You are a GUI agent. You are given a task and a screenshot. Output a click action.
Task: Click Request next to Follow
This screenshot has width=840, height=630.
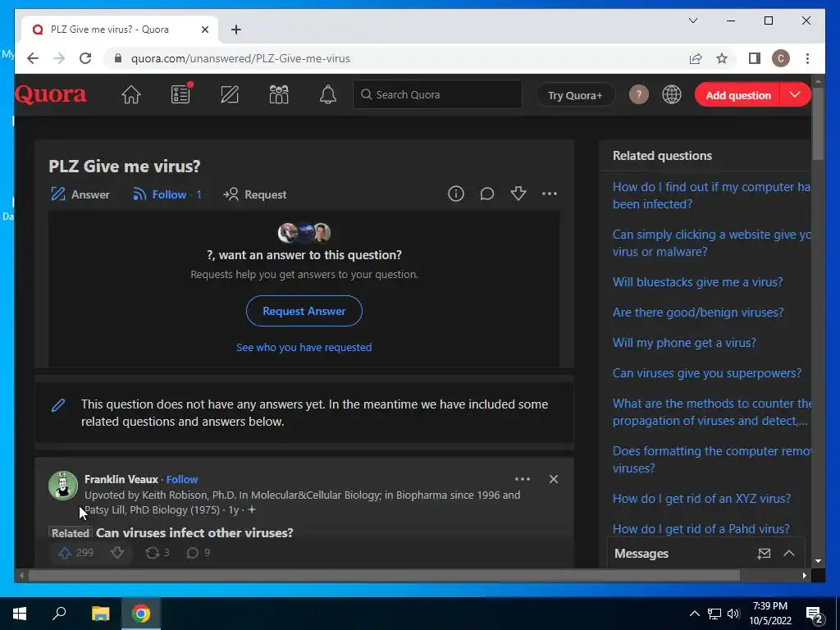tap(255, 194)
